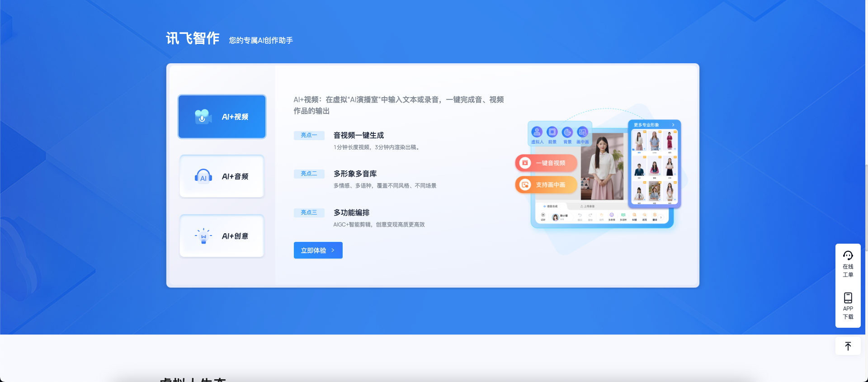Image resolution: width=868 pixels, height=382 pixels.
Task: Switch to the AI+音频 tab
Action: point(222,176)
